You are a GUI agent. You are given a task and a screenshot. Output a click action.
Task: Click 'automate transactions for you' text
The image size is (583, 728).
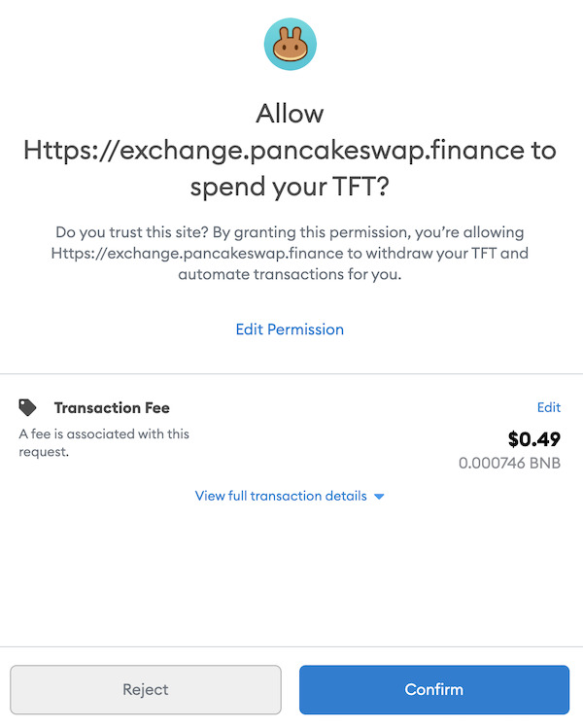pos(290,274)
